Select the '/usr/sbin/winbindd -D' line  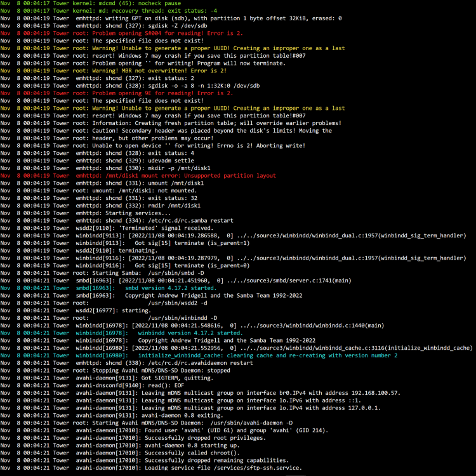(x=109, y=318)
